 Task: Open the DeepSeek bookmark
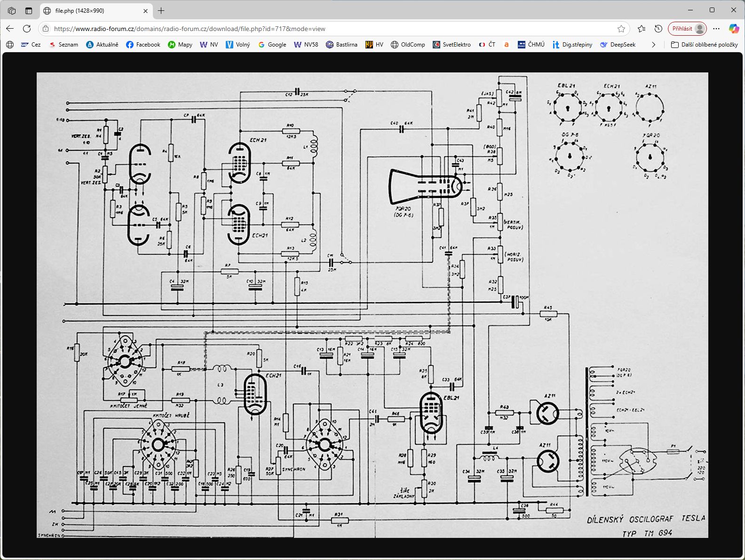pyautogui.click(x=618, y=45)
